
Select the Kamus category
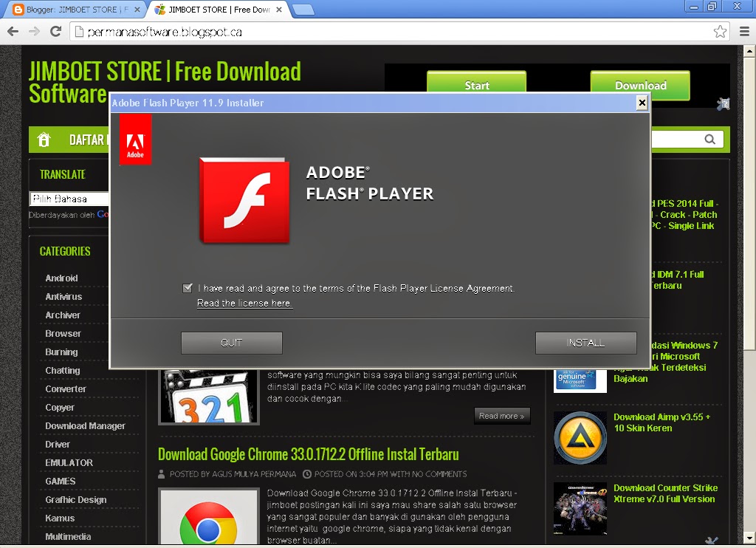click(x=60, y=518)
